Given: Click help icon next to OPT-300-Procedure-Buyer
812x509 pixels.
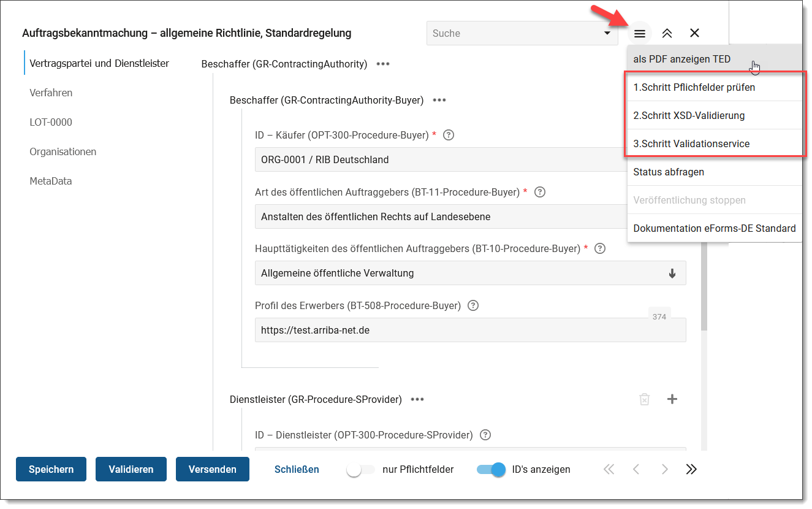Looking at the screenshot, I should coord(448,135).
